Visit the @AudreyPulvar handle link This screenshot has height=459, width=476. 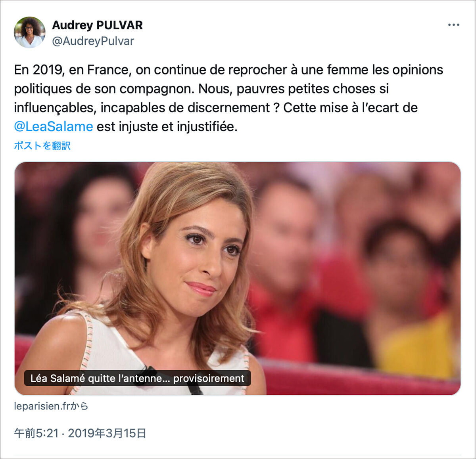pos(93,41)
